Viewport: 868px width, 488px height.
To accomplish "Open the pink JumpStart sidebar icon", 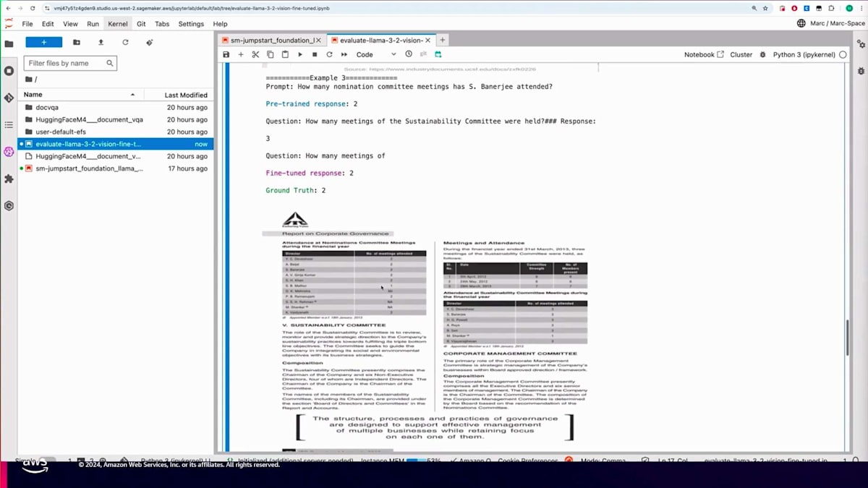I will click(x=9, y=152).
